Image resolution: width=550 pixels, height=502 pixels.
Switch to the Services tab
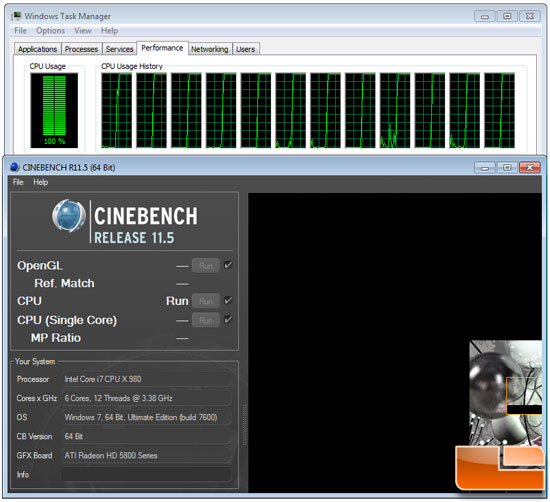click(119, 49)
